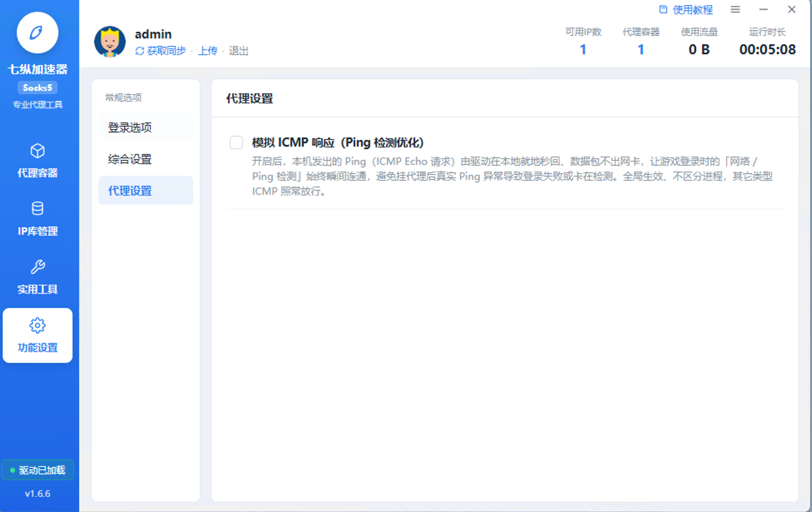Click the admin username text
812x512 pixels.
[x=153, y=34]
